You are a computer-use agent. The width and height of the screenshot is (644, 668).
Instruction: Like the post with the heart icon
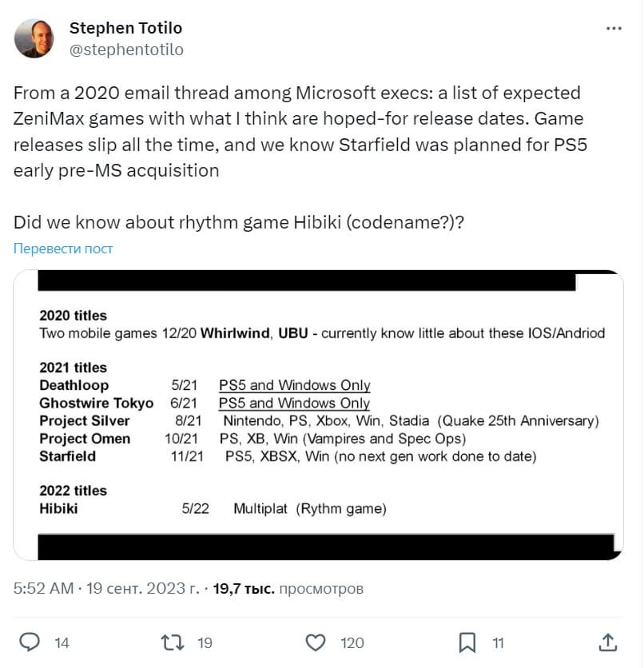(x=316, y=642)
